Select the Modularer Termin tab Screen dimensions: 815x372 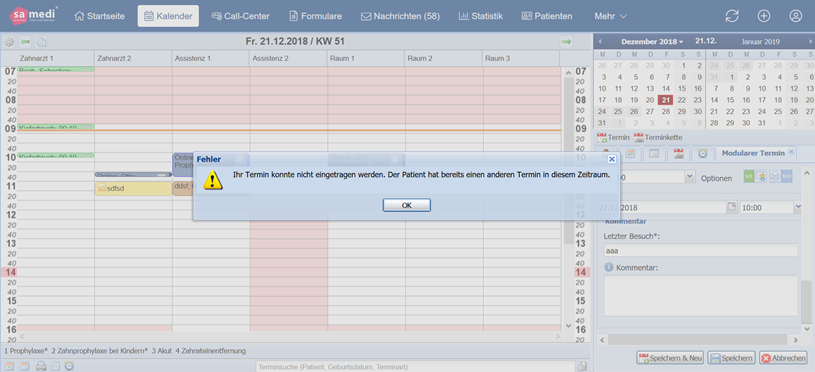click(x=753, y=153)
